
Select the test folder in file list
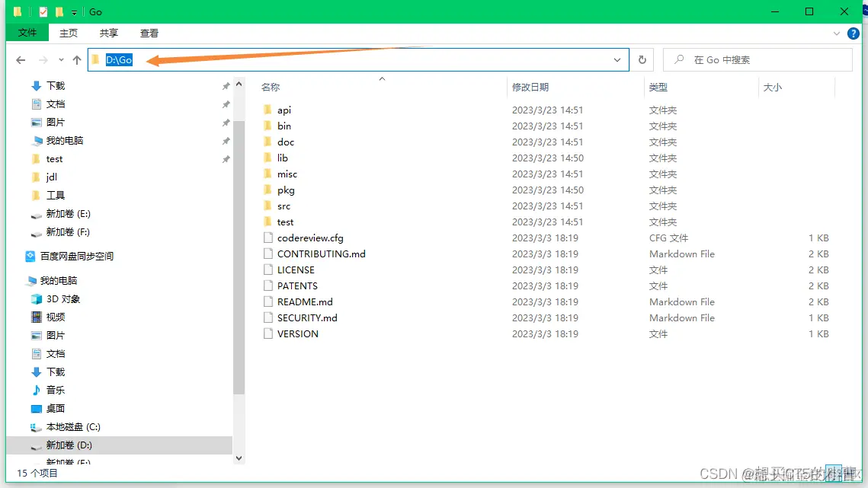coord(285,222)
